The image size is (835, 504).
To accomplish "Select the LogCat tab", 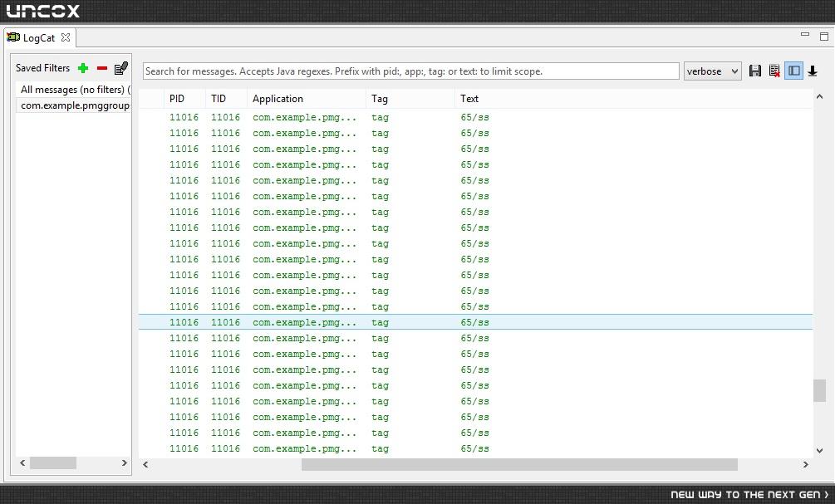I will click(39, 38).
